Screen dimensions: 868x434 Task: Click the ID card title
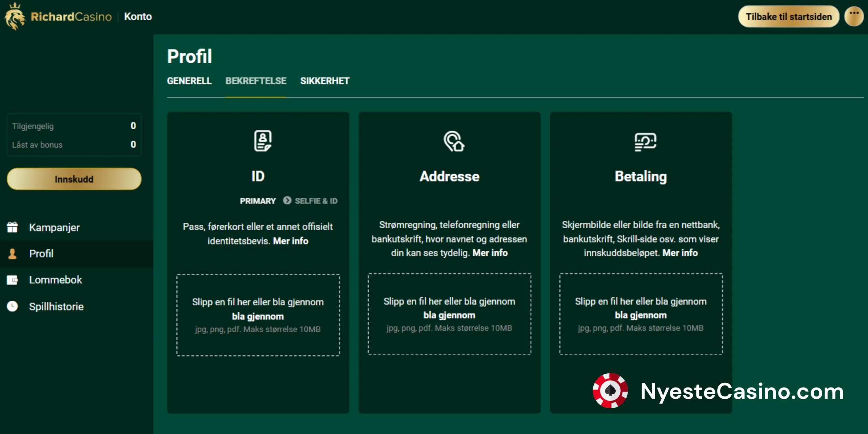coord(258,176)
